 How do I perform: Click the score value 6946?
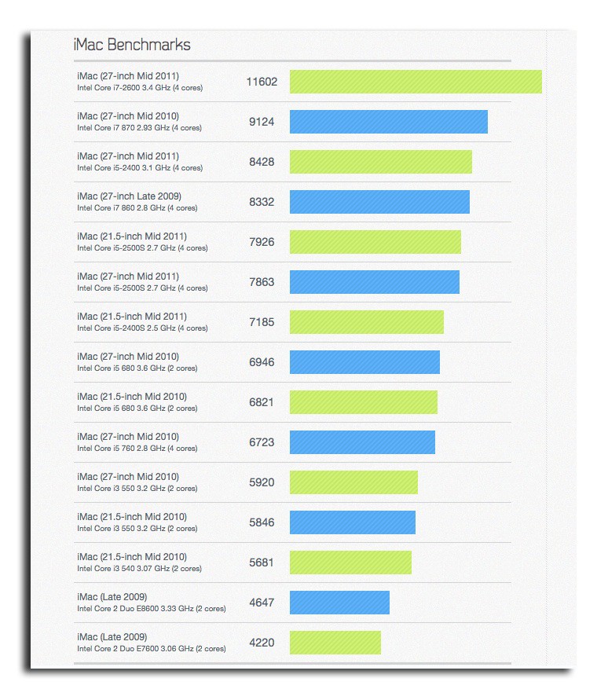tap(262, 362)
